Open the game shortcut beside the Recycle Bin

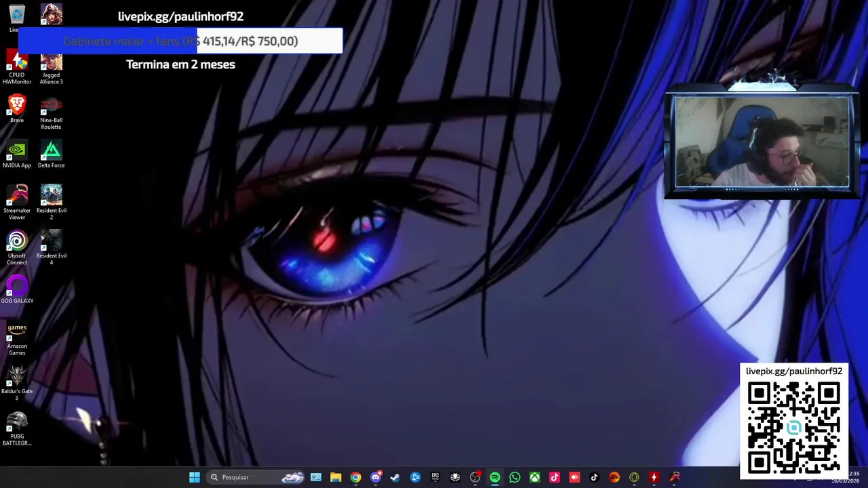[x=51, y=14]
